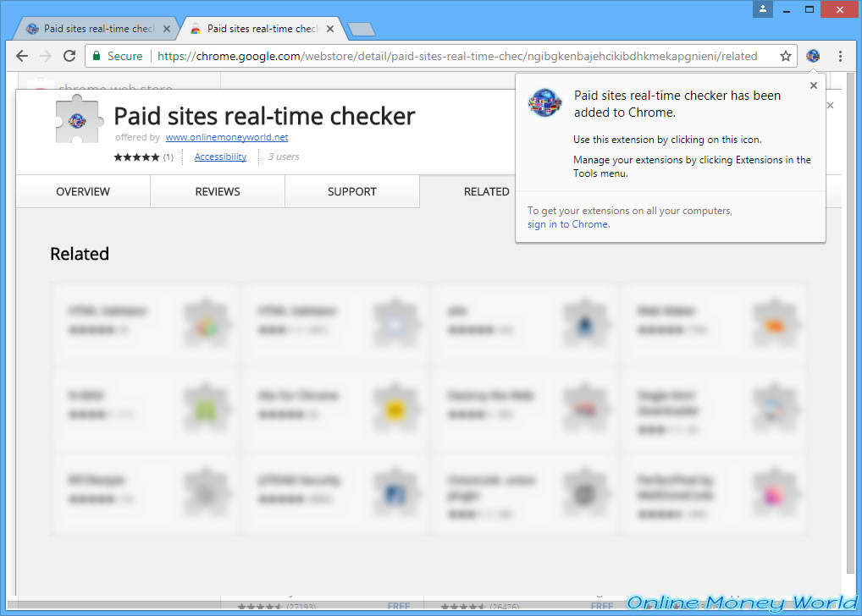Minimize the Chrome window
The width and height of the screenshot is (862, 616).
(x=787, y=9)
